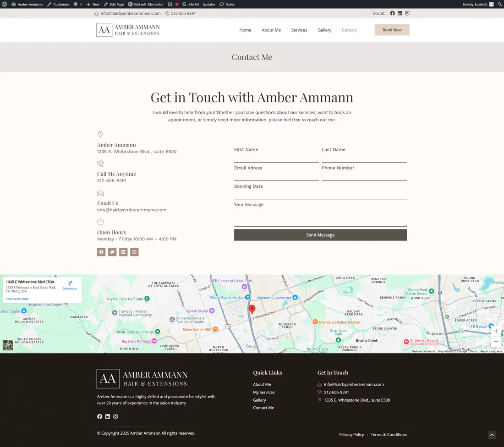Open Instagram square icon under Open Hours
Viewport: 504px width, 447px height.
click(x=134, y=252)
